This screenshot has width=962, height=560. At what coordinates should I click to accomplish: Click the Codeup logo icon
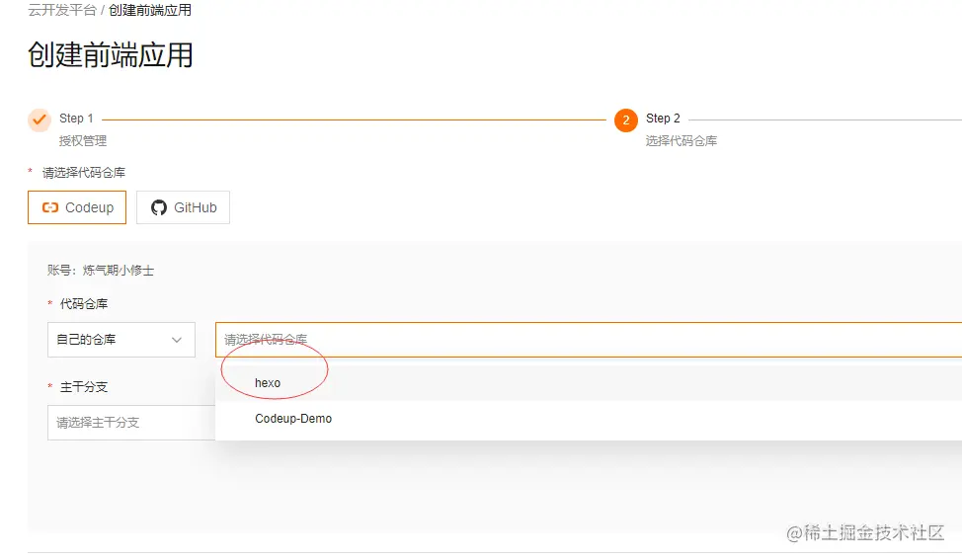(x=50, y=207)
